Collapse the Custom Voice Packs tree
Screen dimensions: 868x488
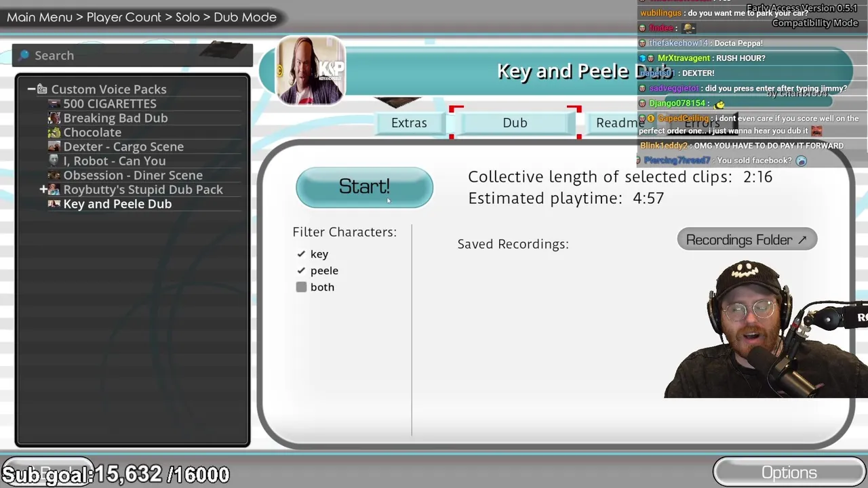[x=31, y=89]
